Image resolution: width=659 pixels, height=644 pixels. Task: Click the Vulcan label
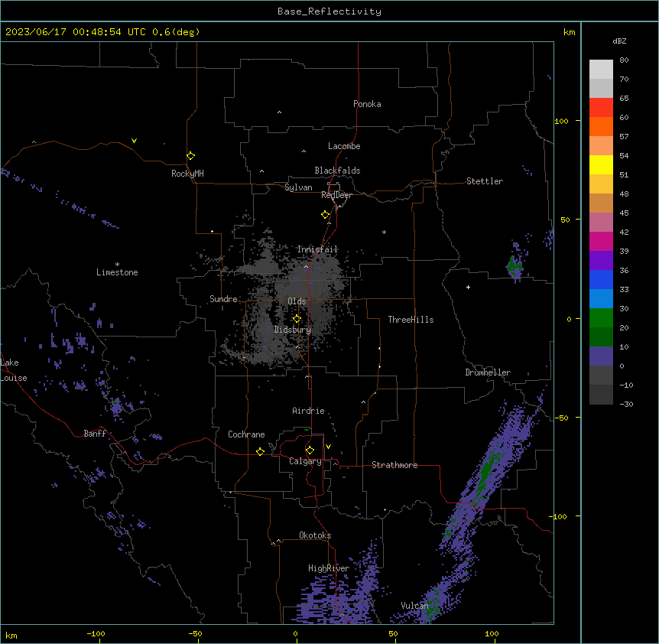click(415, 606)
